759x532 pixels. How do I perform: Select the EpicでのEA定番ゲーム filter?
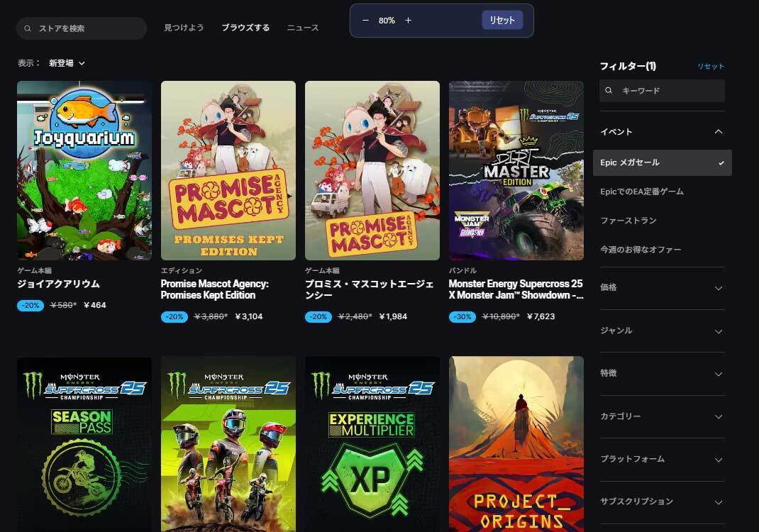[642, 192]
